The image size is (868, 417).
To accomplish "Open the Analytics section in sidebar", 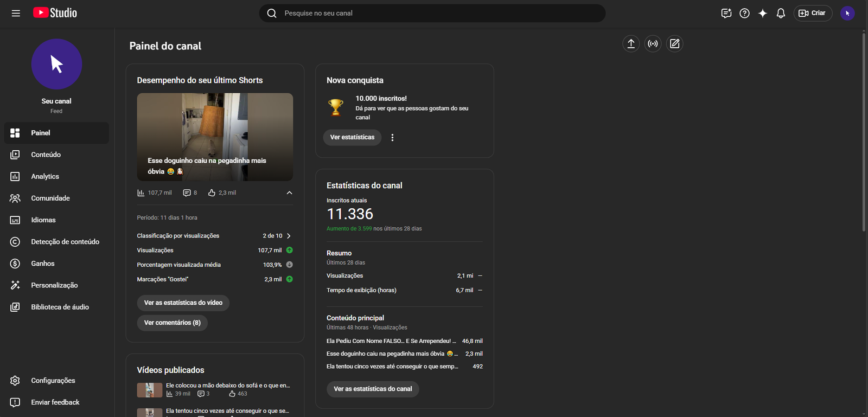I will [45, 177].
